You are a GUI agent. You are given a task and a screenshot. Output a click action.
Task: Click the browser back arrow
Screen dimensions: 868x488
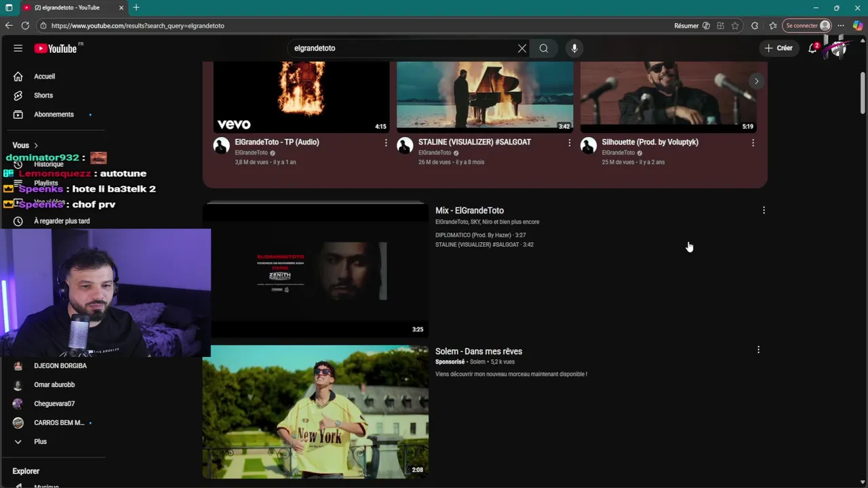click(9, 26)
